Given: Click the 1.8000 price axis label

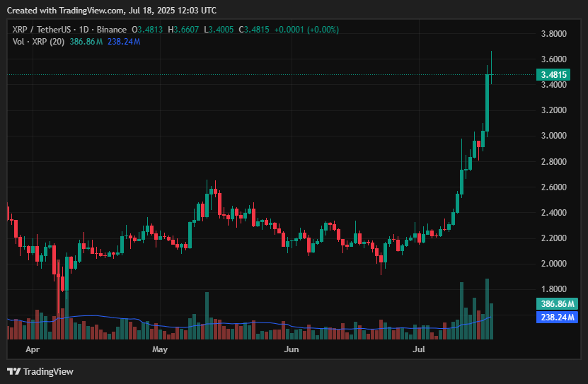Looking at the screenshot, I should 553,289.
